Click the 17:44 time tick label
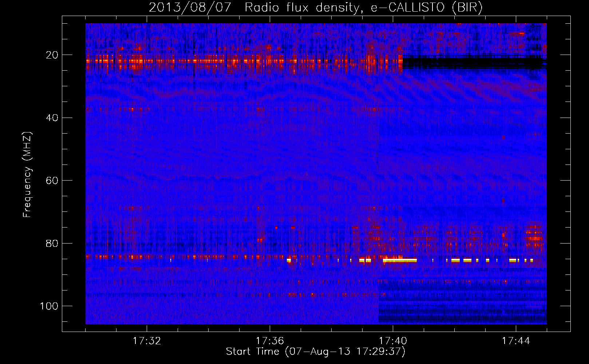The width and height of the screenshot is (589, 364). 516,341
